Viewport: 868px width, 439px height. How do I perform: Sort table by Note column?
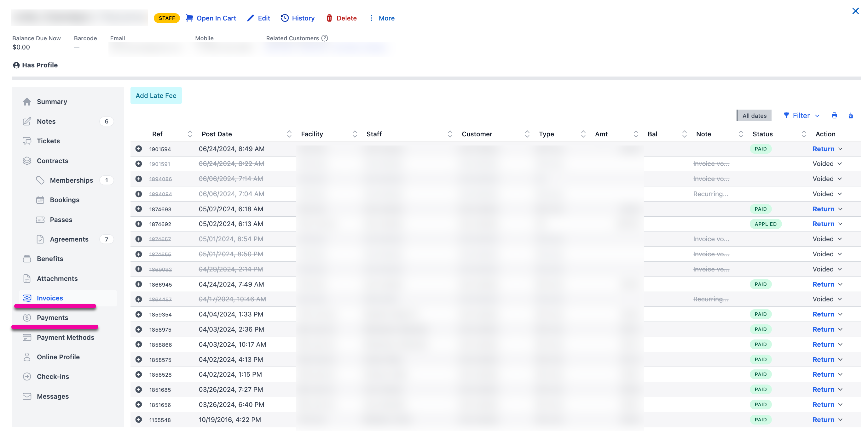coord(741,134)
